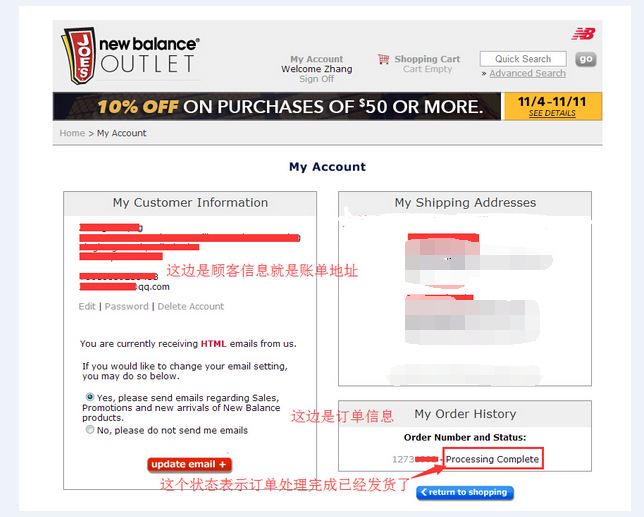Go to Home in the breadcrumb
The width and height of the screenshot is (644, 517).
[x=72, y=133]
